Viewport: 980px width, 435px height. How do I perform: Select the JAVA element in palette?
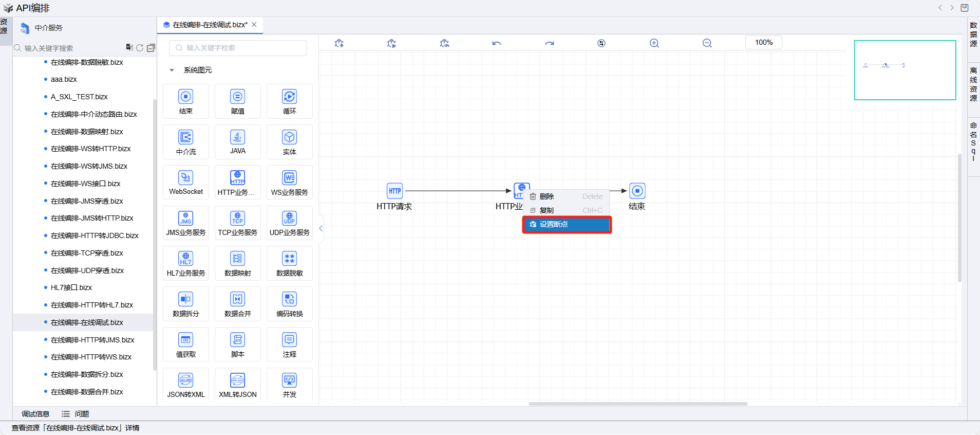pos(237,141)
